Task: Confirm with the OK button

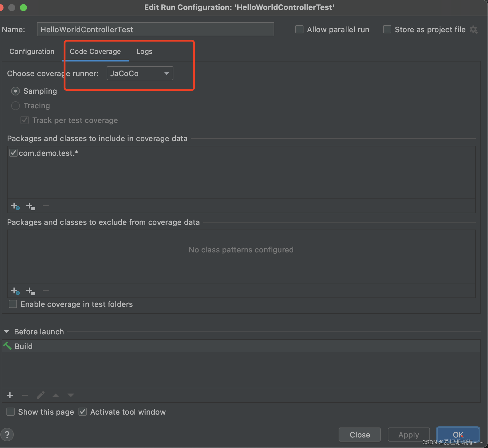Action: (458, 435)
